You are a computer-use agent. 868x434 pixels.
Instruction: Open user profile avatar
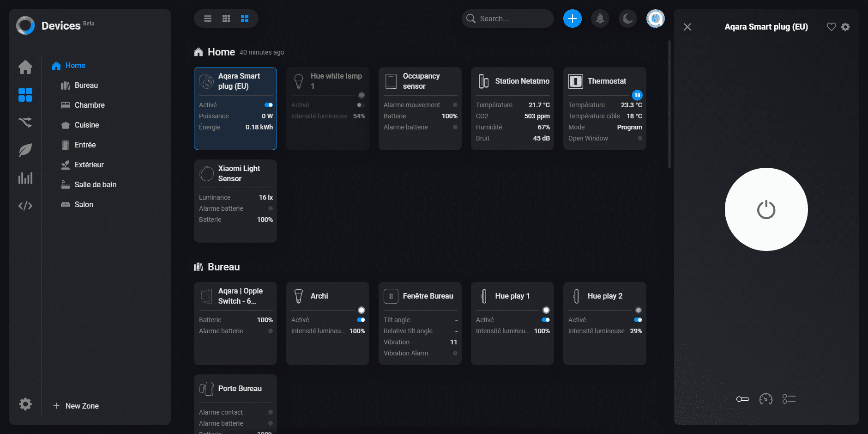pyautogui.click(x=656, y=18)
